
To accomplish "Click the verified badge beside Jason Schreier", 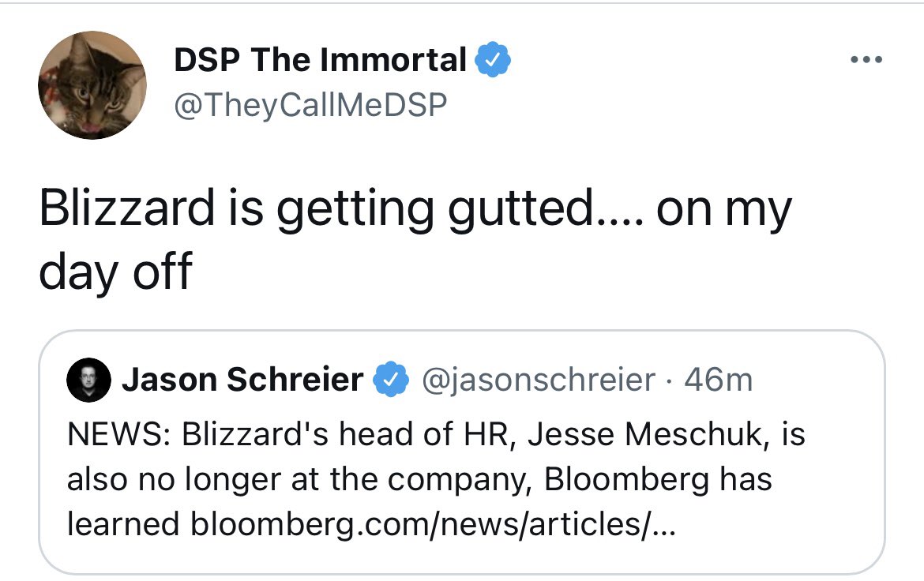I will point(391,380).
